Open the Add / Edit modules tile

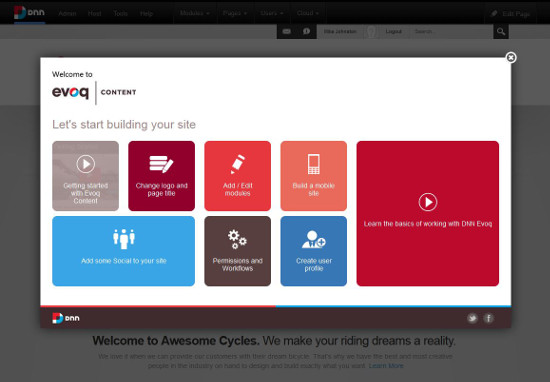(x=237, y=176)
